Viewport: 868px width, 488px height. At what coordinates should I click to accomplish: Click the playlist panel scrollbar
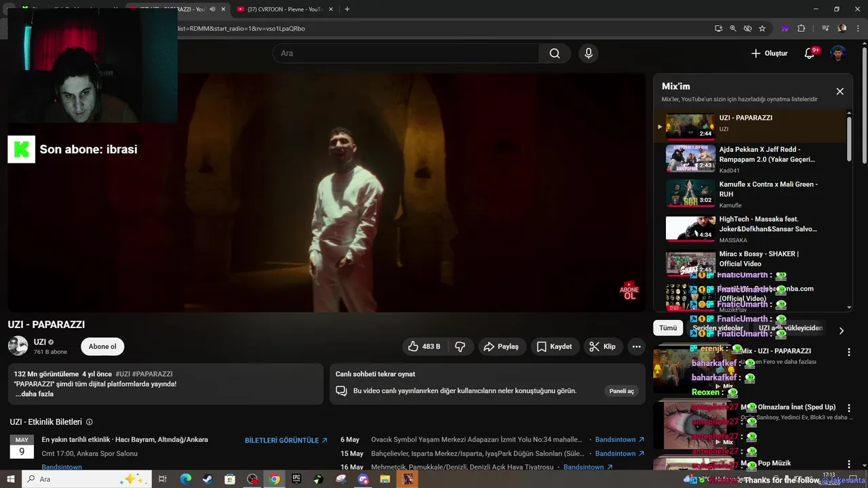[x=850, y=138]
